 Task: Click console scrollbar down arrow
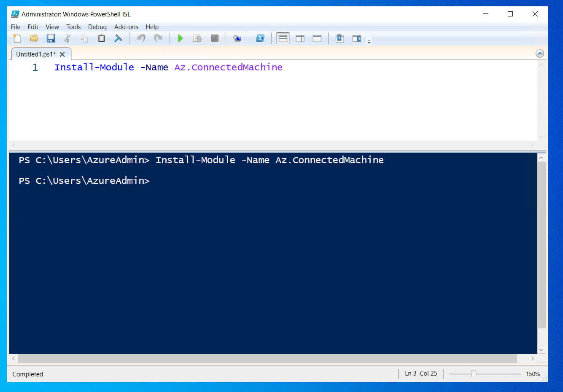pos(541,350)
